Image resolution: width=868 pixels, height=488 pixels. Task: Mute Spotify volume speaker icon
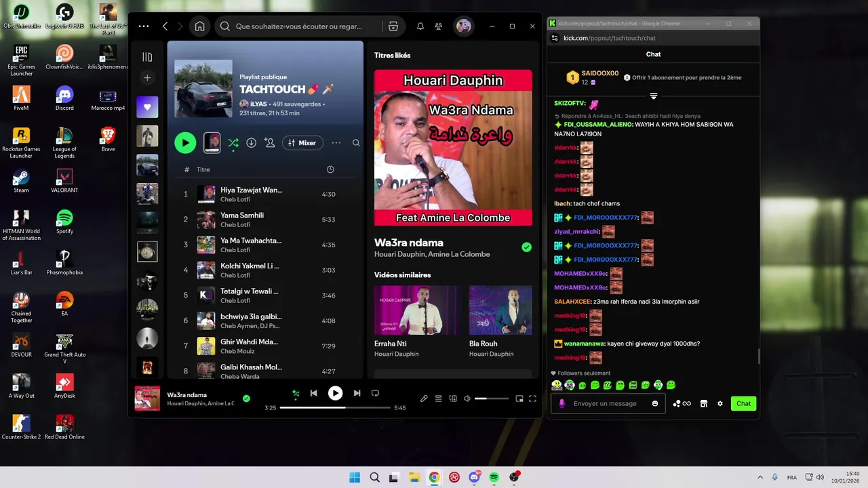point(467,399)
